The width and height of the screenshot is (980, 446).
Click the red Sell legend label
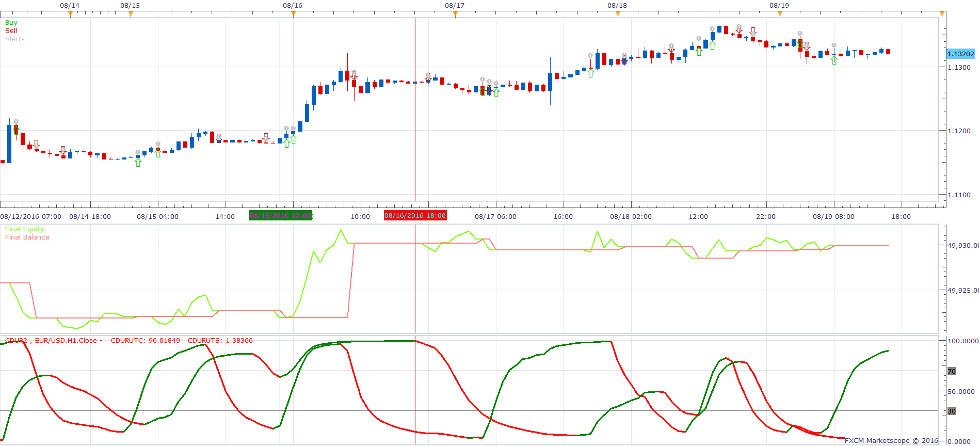click(x=11, y=31)
